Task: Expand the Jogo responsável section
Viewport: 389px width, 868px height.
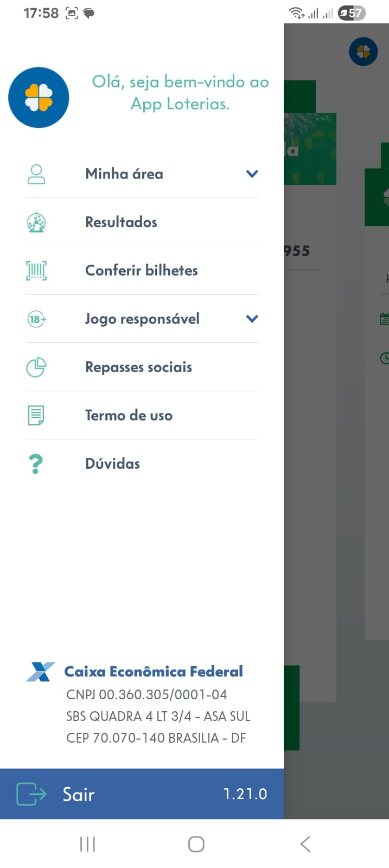Action: pos(251,318)
